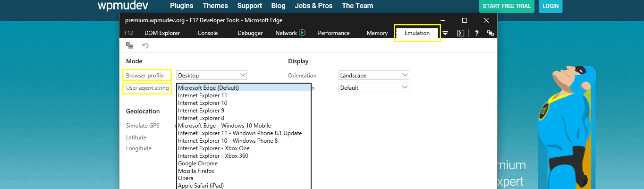Open DevTools help question mark icon
Viewport: 644px width, 189px height.
pos(477,33)
